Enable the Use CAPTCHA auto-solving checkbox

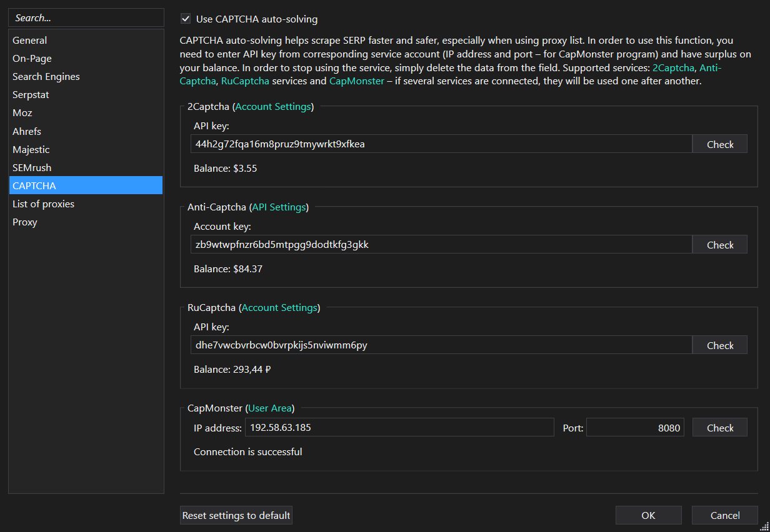185,19
